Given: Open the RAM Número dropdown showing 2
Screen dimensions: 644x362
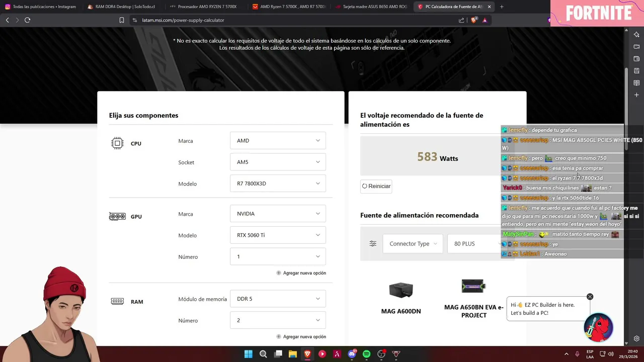Looking at the screenshot, I should point(278,320).
